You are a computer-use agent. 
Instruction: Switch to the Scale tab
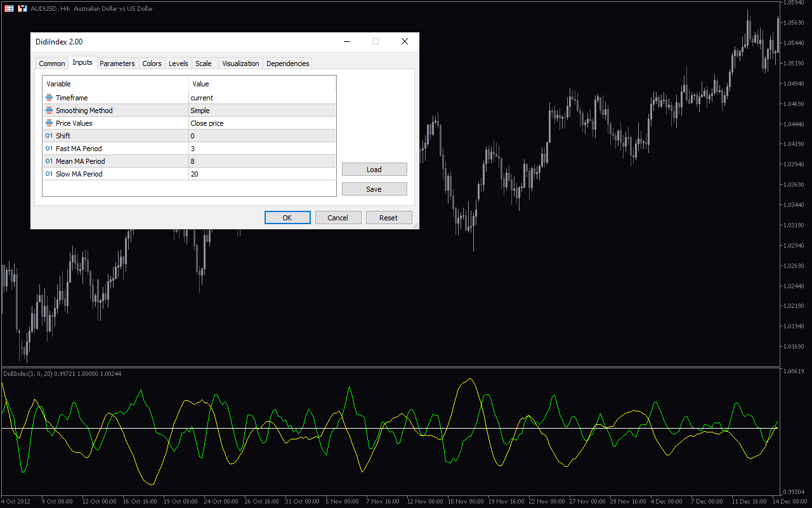pyautogui.click(x=204, y=63)
